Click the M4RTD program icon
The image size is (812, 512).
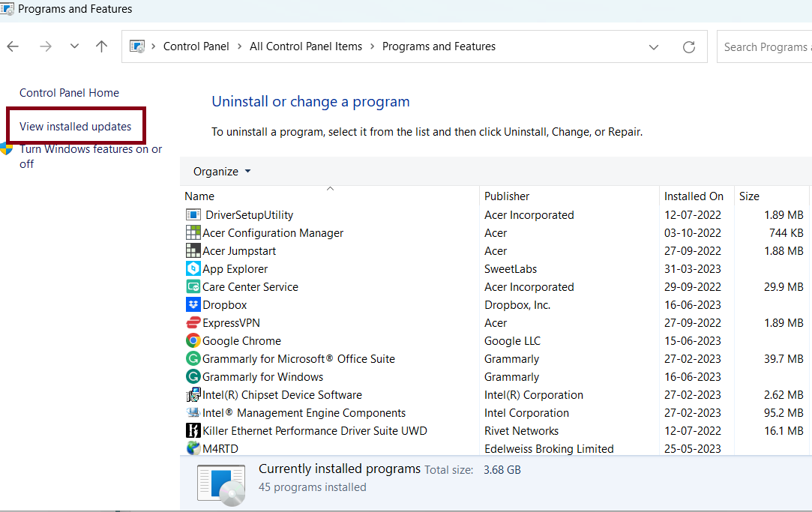click(193, 448)
